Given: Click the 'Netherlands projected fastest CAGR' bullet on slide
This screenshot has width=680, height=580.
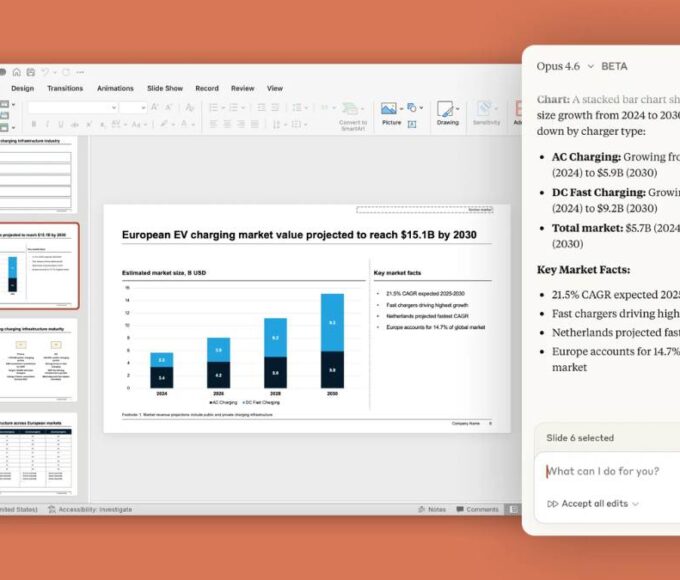Looking at the screenshot, I should click(427, 316).
